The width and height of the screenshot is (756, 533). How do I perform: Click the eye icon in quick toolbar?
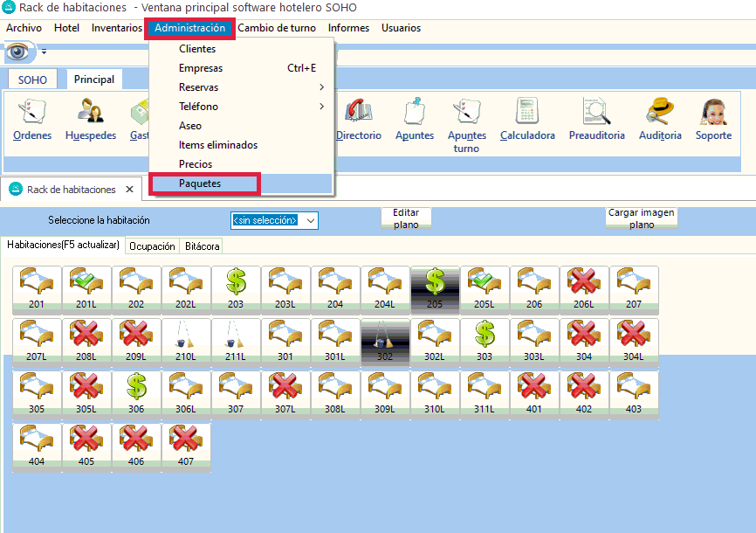coord(17,52)
